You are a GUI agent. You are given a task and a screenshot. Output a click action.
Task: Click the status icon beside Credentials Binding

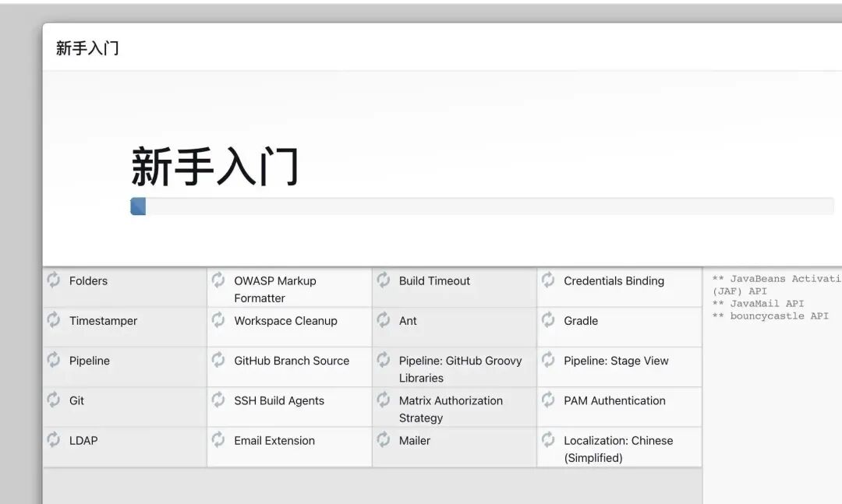point(548,280)
